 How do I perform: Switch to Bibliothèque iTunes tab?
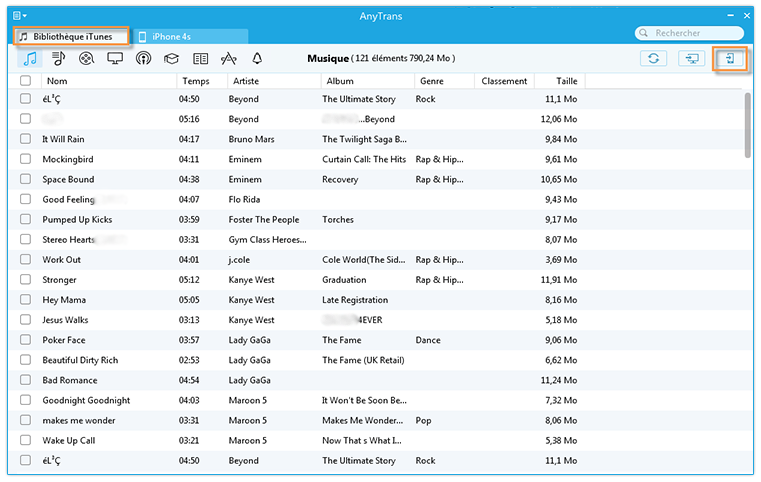point(71,36)
